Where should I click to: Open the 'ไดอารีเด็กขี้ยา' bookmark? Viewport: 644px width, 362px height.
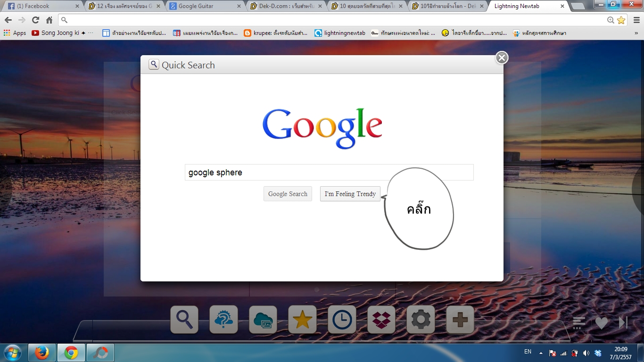click(474, 33)
